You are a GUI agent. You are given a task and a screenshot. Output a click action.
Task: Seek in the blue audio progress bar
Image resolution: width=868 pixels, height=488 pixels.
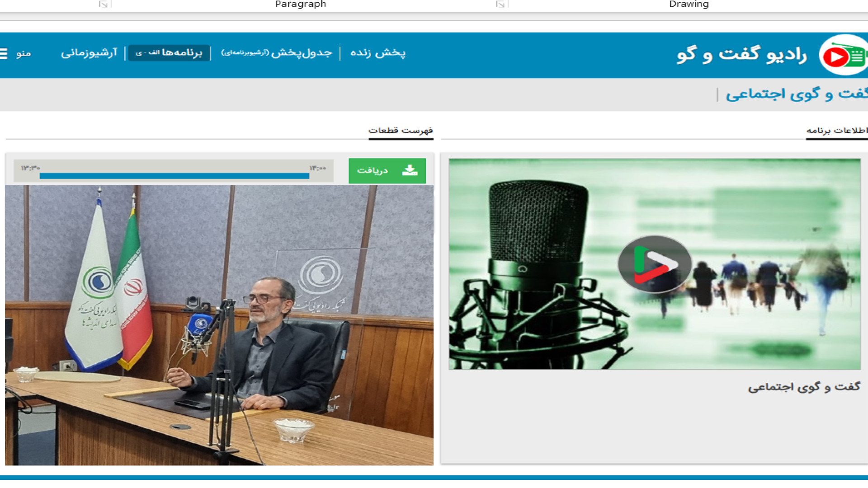coord(174,176)
